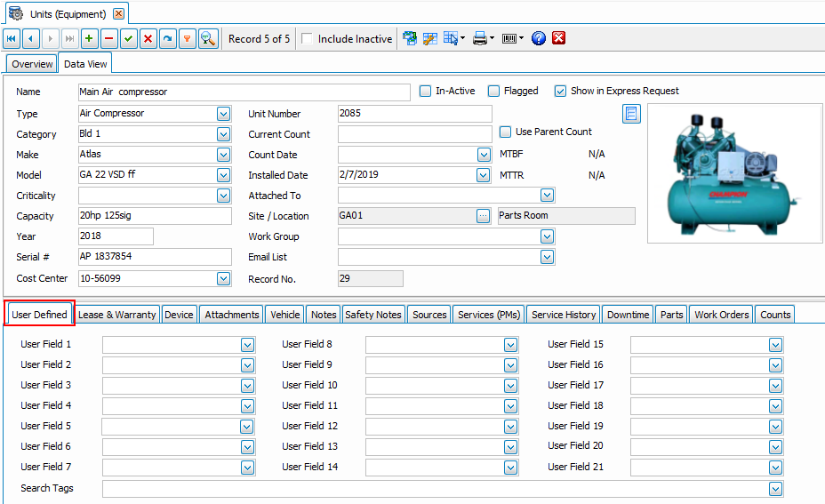Screen dimensions: 825x504
Task: Open the Category dropdown
Action: [224, 134]
